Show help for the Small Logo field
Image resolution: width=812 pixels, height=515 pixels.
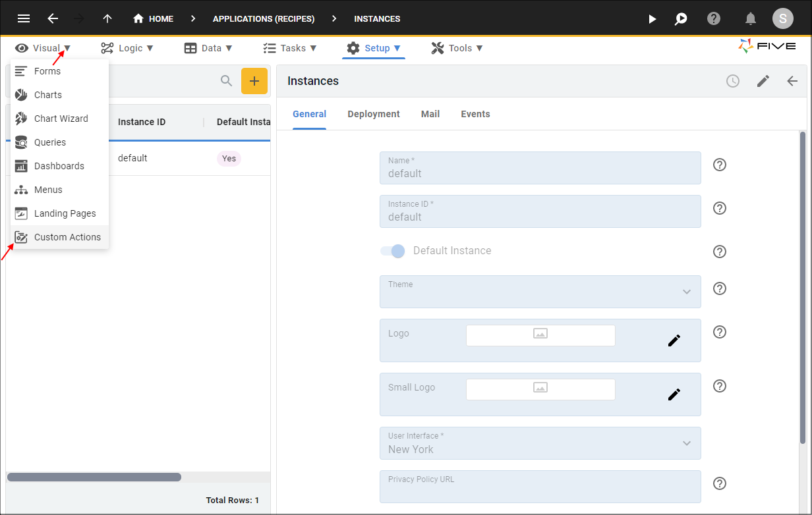pyautogui.click(x=720, y=386)
